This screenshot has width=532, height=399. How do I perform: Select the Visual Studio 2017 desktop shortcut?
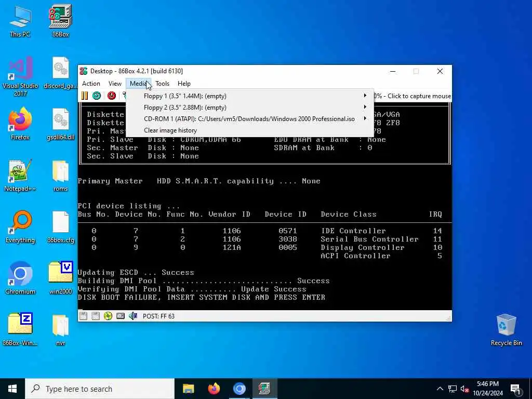tap(20, 76)
